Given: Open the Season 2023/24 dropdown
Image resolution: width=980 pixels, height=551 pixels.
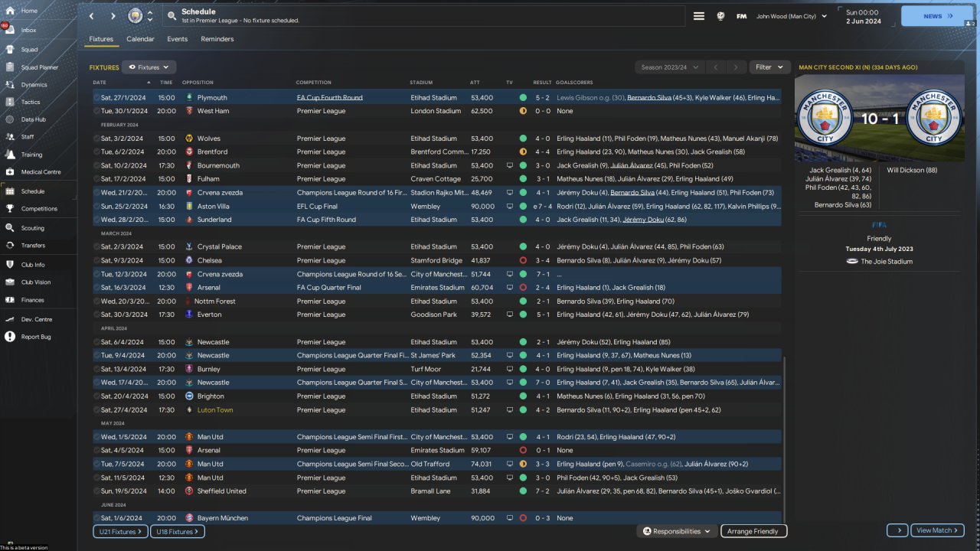Looking at the screenshot, I should point(669,67).
